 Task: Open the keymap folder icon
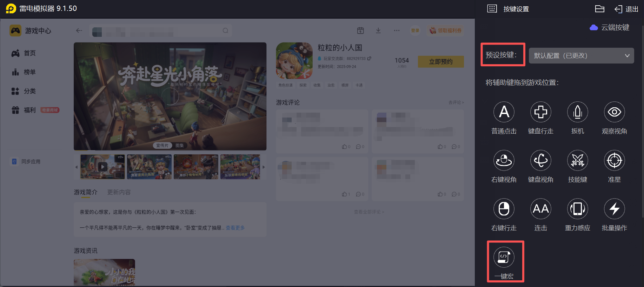coord(600,9)
